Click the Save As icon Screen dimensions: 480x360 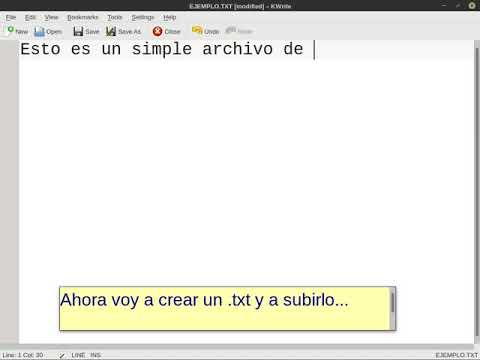111,31
